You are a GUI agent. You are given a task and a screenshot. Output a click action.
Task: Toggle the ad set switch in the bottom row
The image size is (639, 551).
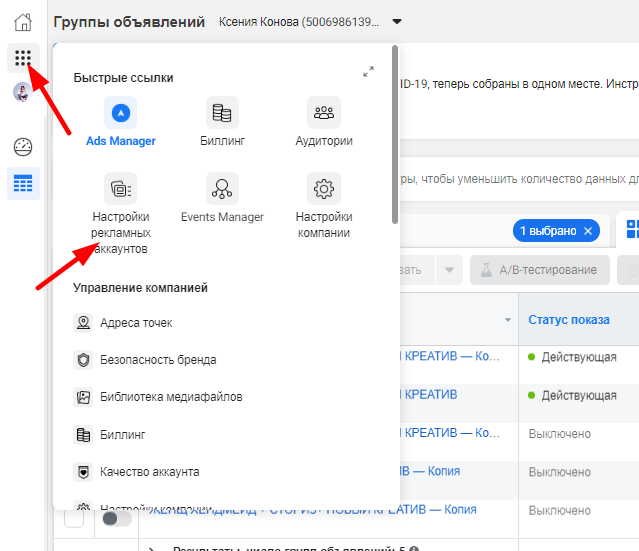point(117,519)
